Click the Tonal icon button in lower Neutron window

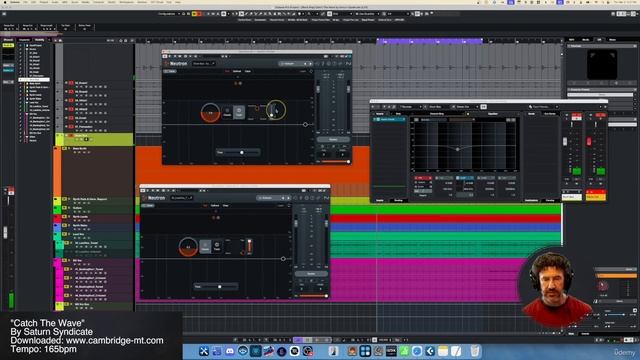pyautogui.click(x=217, y=246)
